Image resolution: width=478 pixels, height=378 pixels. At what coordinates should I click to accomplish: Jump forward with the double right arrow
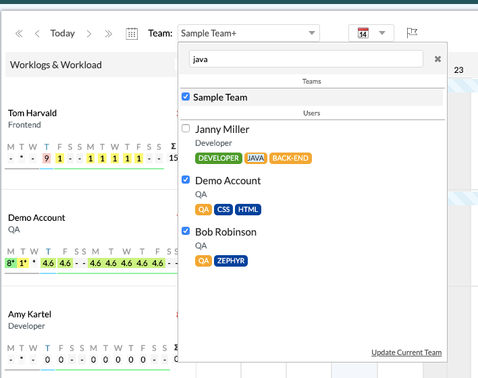tap(108, 34)
